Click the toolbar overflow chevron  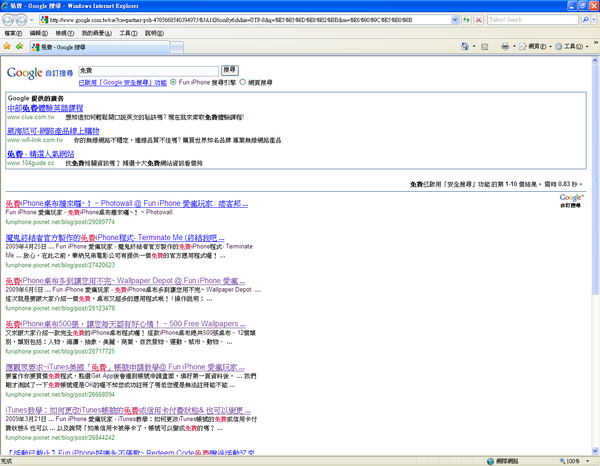pos(596,42)
